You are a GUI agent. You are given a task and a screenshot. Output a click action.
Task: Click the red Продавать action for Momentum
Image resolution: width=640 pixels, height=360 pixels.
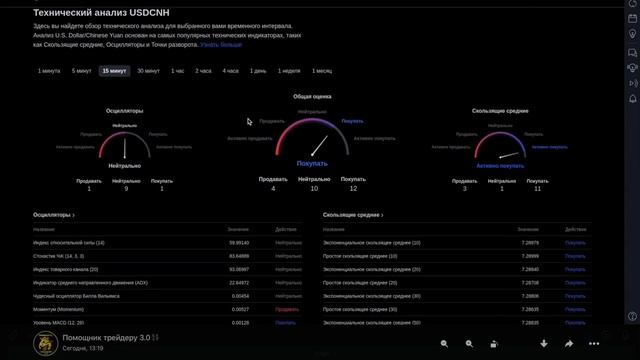(287, 309)
